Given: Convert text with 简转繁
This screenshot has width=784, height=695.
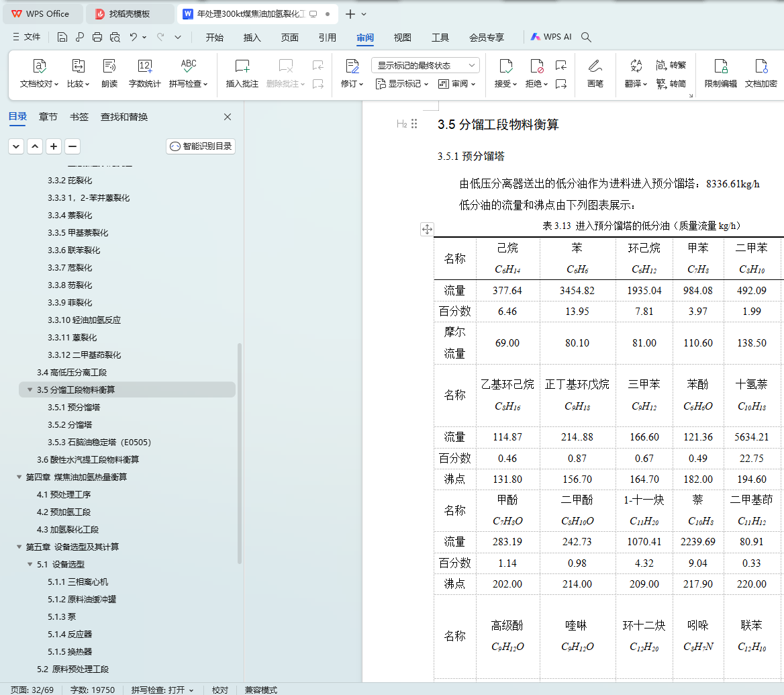Looking at the screenshot, I should click(671, 65).
